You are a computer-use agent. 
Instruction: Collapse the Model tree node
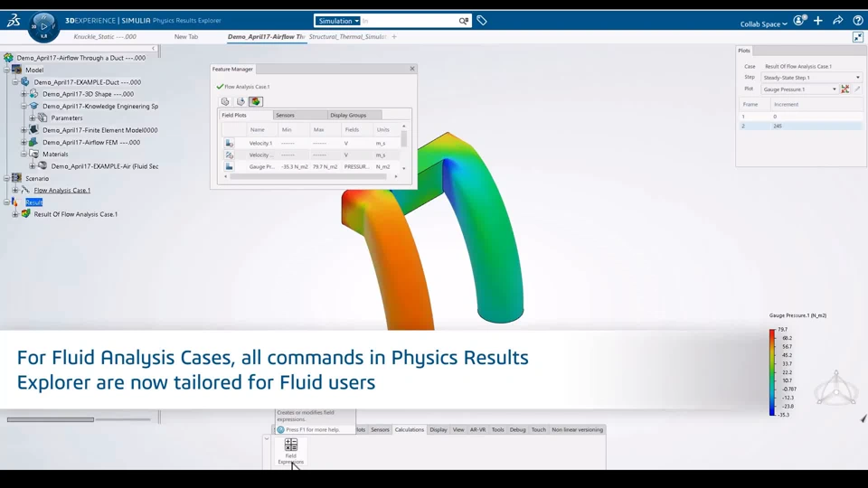pyautogui.click(x=6, y=70)
